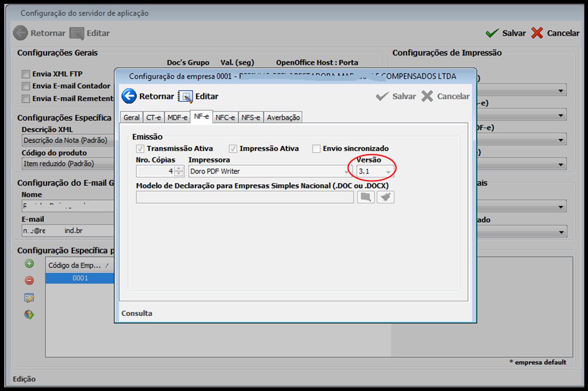Click the green Salvar checkmark in main window

(x=492, y=33)
